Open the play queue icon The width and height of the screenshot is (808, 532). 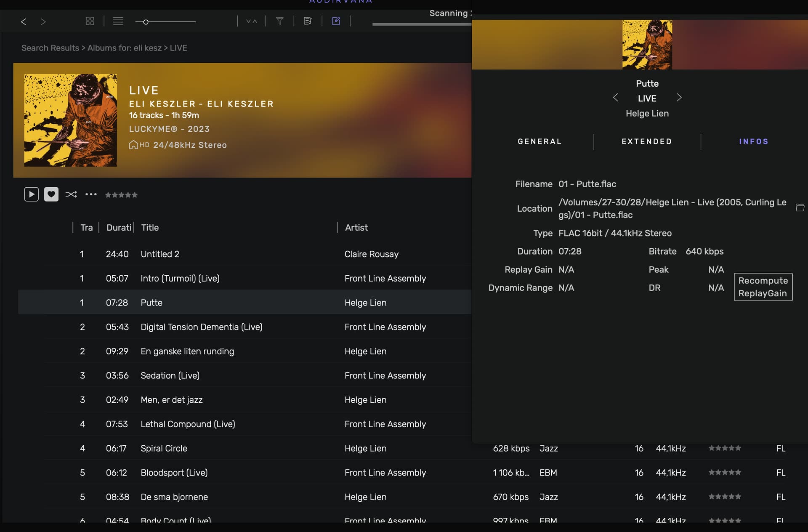point(308,21)
